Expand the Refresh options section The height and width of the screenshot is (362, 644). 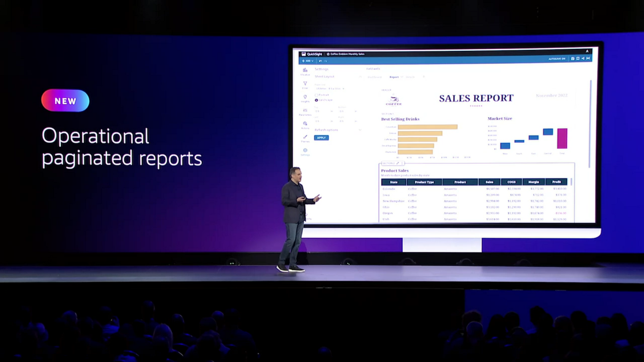[x=360, y=130]
